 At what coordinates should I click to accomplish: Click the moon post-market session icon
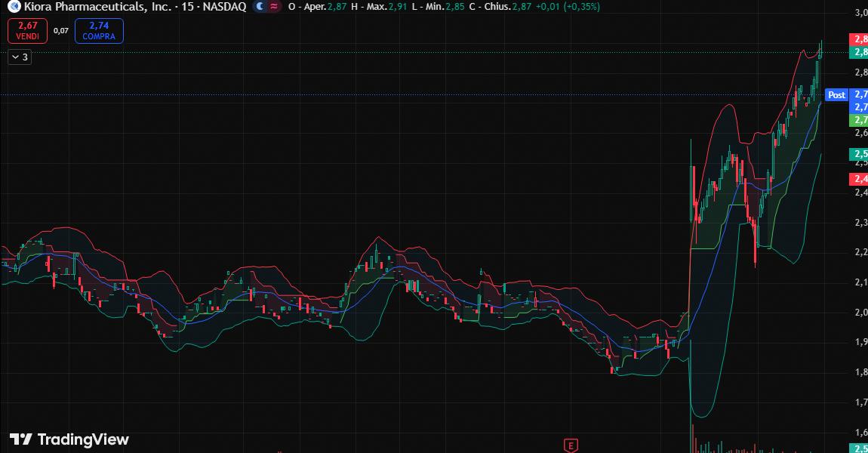point(260,7)
